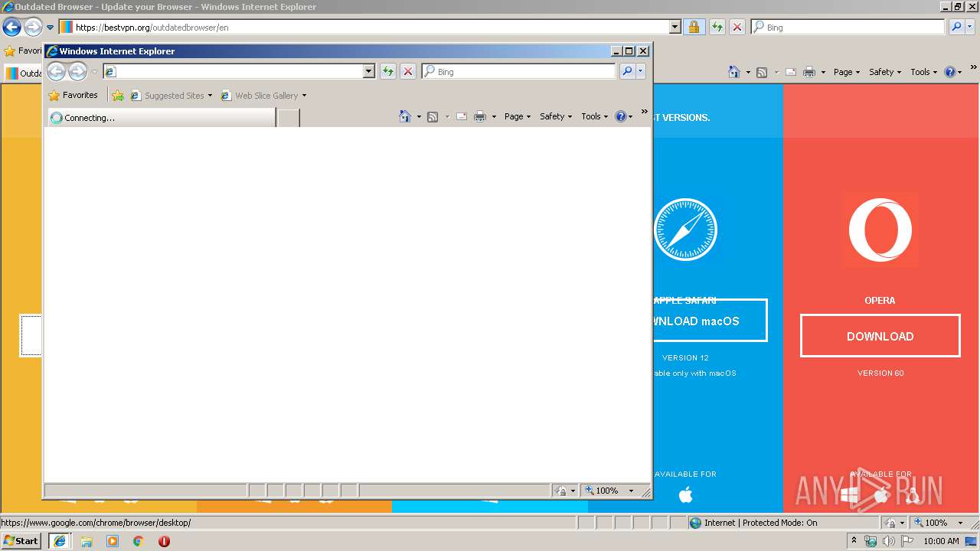Click taskbar clock 10:00 AM
Image resolution: width=980 pixels, height=551 pixels.
click(x=941, y=541)
